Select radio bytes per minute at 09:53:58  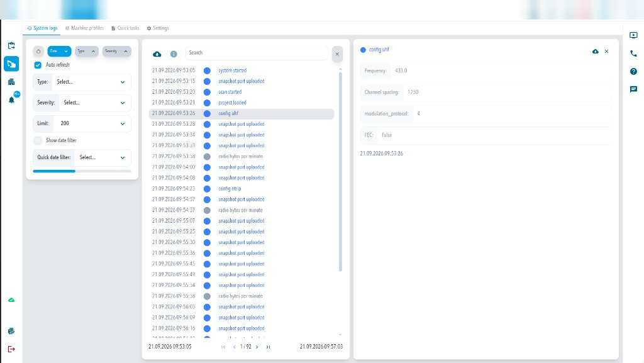241,157
